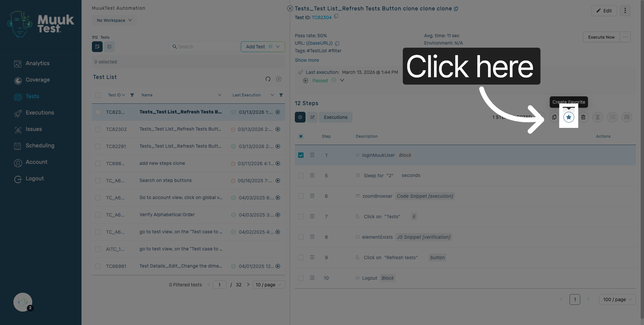644x325 pixels.
Task: Click the table layout icon in steps toolbar
Action: [x=627, y=117]
